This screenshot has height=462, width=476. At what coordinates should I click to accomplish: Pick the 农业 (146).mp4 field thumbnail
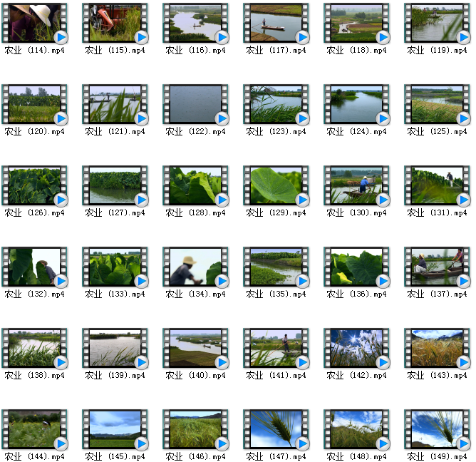click(195, 429)
